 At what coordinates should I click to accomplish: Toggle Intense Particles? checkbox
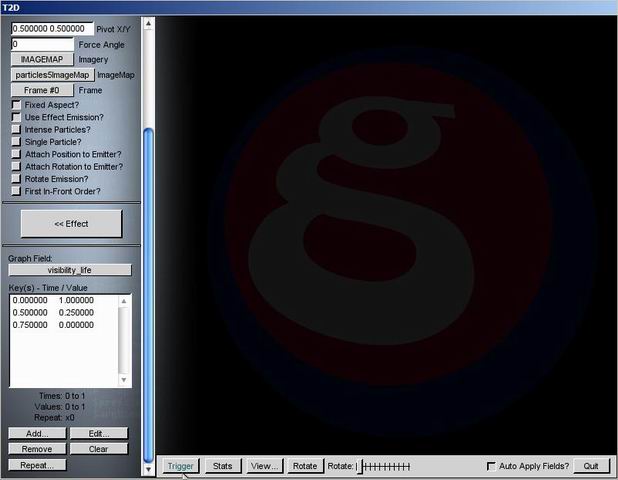(x=16, y=129)
